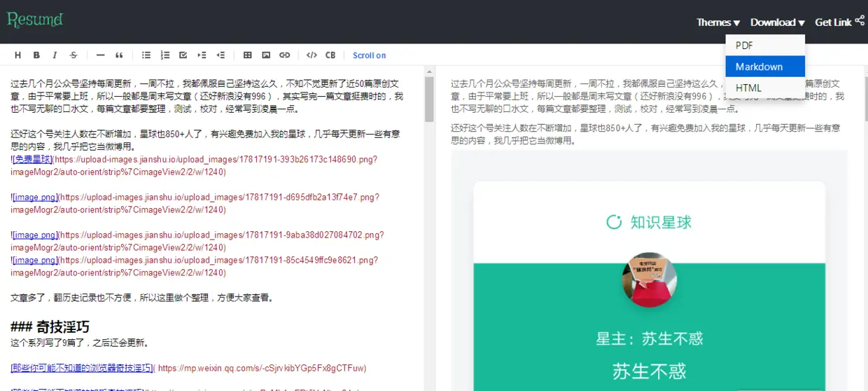Insert a table
868x391 pixels.
click(x=248, y=55)
